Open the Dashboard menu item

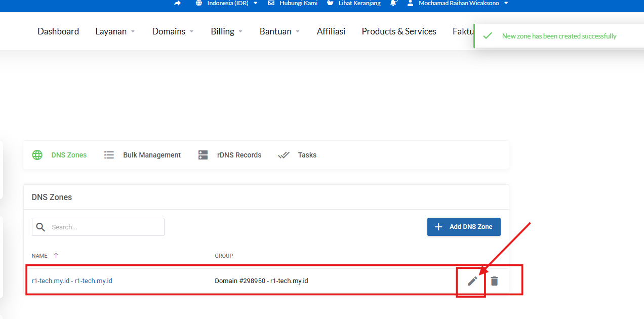tap(58, 31)
